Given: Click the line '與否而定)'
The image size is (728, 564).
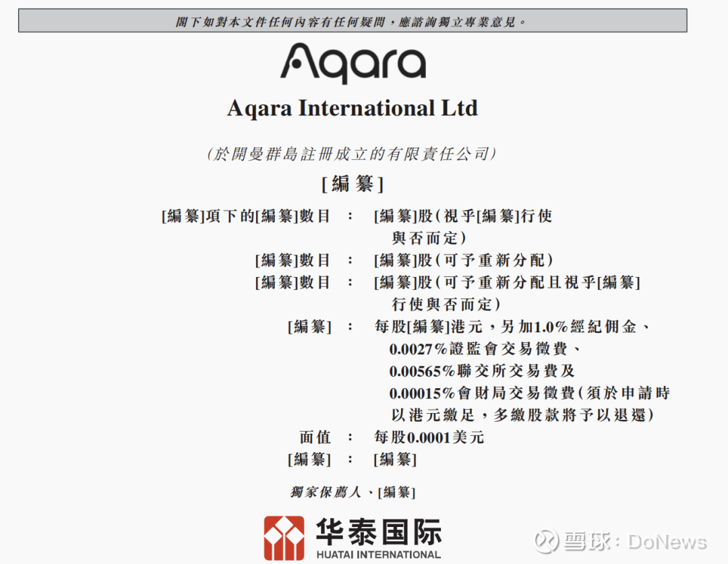Looking at the screenshot, I should (x=429, y=238).
